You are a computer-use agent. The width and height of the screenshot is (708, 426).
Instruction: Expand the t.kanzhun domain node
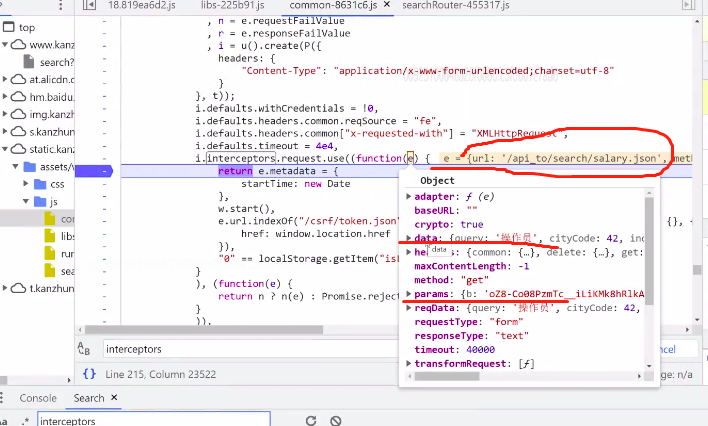pos(5,288)
